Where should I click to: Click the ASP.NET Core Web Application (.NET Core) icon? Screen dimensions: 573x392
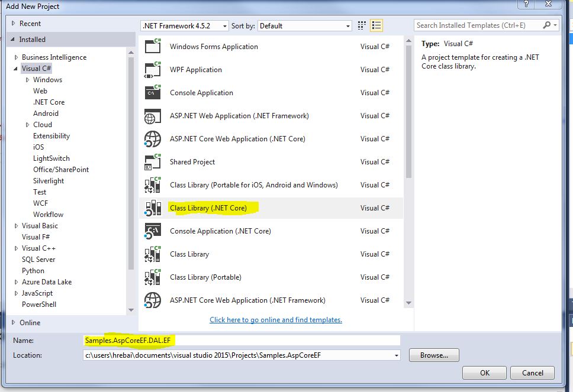153,139
